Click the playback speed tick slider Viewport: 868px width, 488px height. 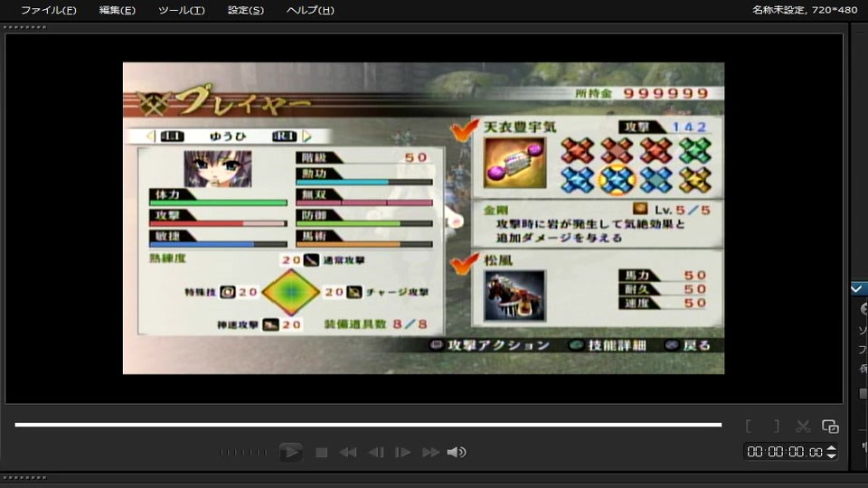point(243,453)
